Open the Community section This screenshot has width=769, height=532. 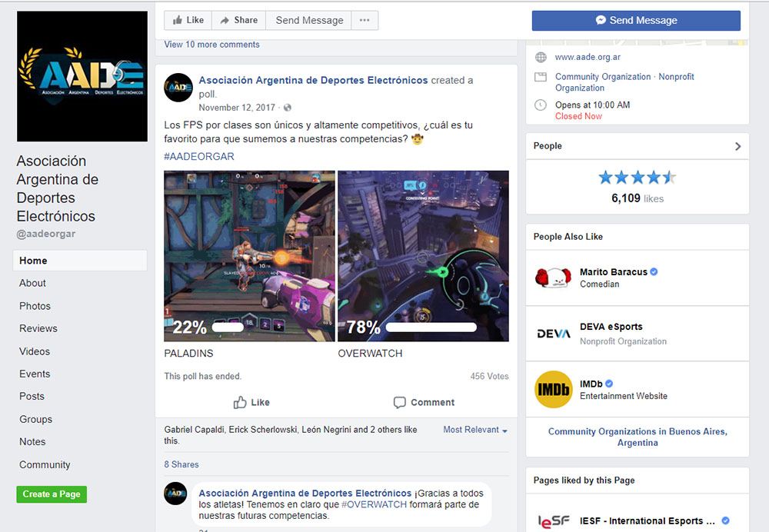(45, 465)
